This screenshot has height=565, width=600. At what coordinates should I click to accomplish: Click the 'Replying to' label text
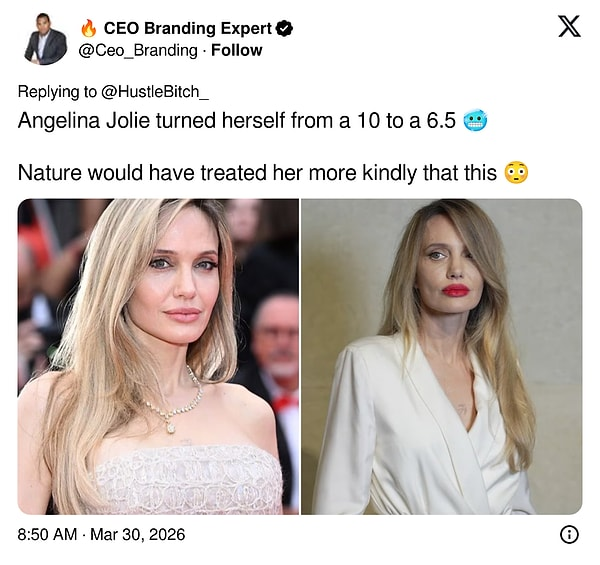pyautogui.click(x=57, y=92)
